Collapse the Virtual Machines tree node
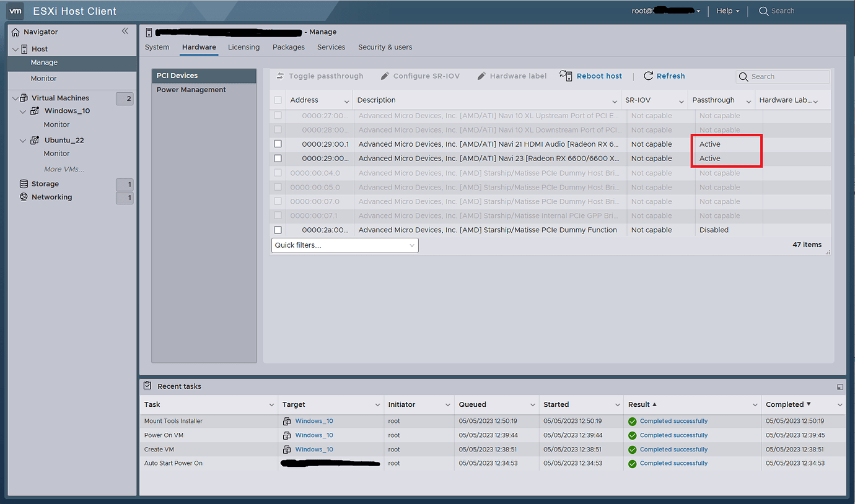855x504 pixels. pyautogui.click(x=15, y=98)
